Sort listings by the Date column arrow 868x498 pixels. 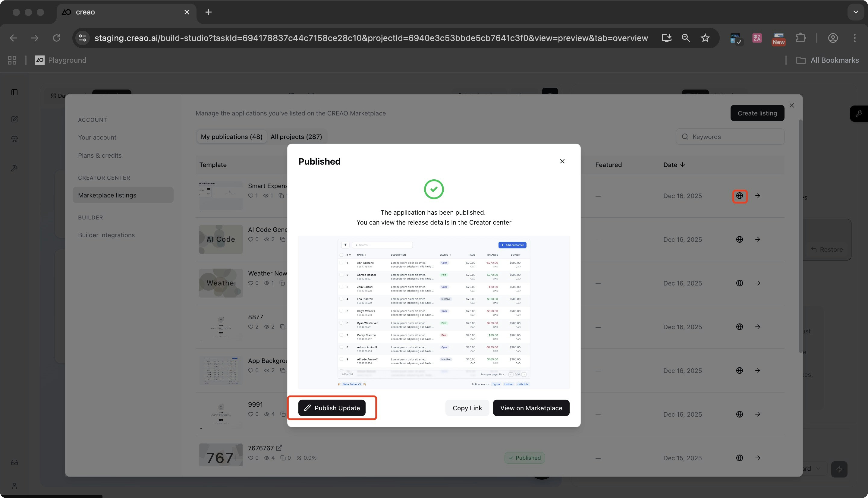(682, 165)
